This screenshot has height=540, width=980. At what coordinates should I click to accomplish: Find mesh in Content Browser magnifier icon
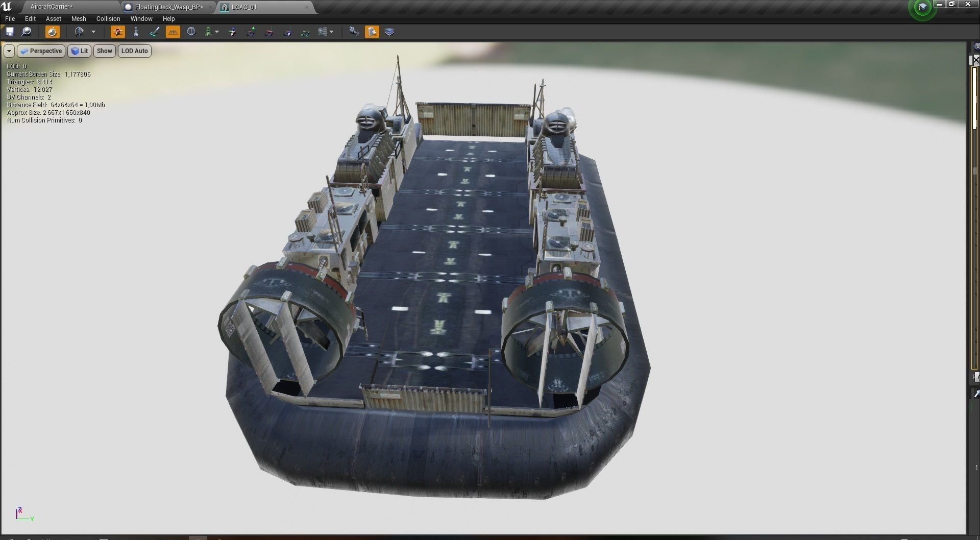tap(26, 32)
